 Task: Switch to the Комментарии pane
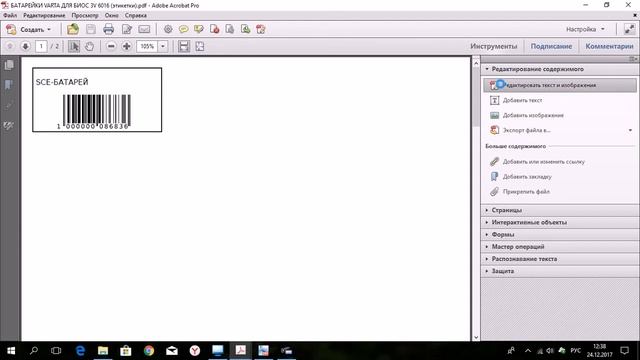click(x=609, y=46)
